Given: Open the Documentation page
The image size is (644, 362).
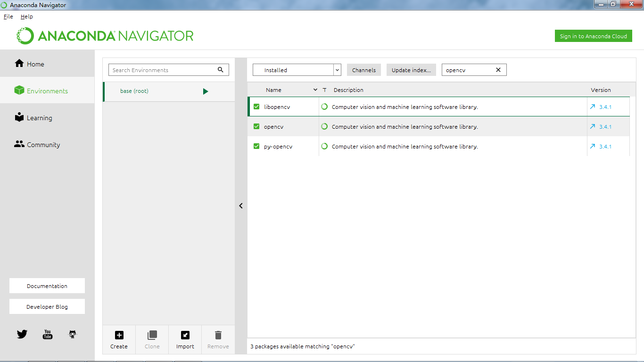Looking at the screenshot, I should 47,285.
